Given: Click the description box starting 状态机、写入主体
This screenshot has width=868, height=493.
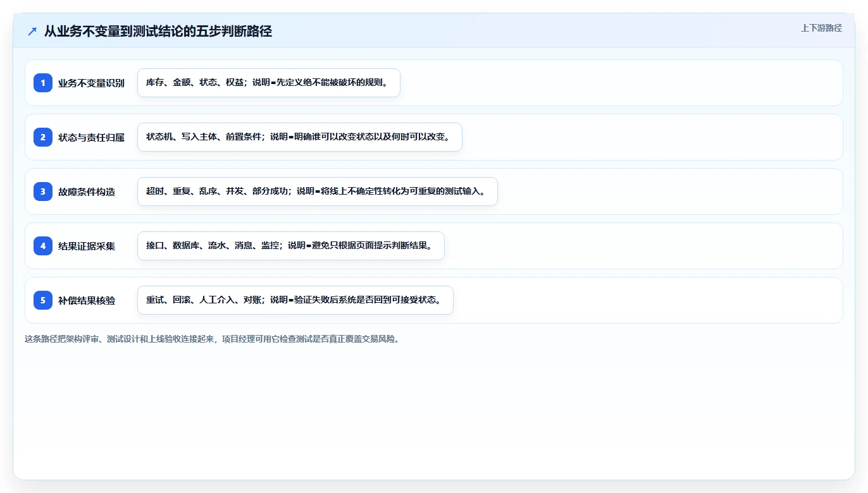Looking at the screenshot, I should pyautogui.click(x=300, y=137).
